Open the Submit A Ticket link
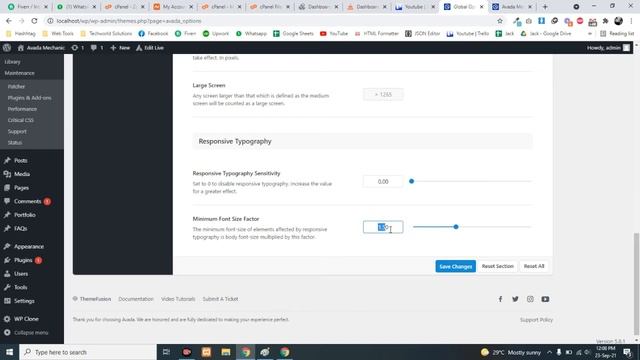 pos(220,299)
